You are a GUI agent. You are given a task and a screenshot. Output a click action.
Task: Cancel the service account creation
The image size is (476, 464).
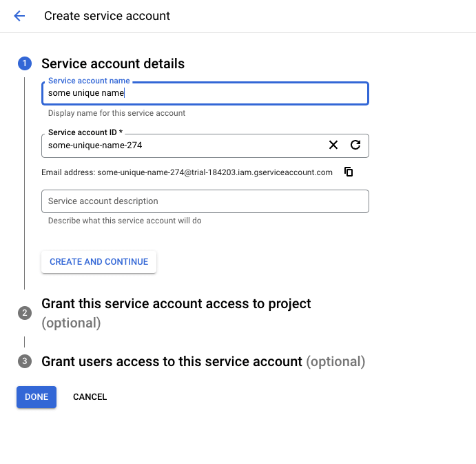pos(90,397)
